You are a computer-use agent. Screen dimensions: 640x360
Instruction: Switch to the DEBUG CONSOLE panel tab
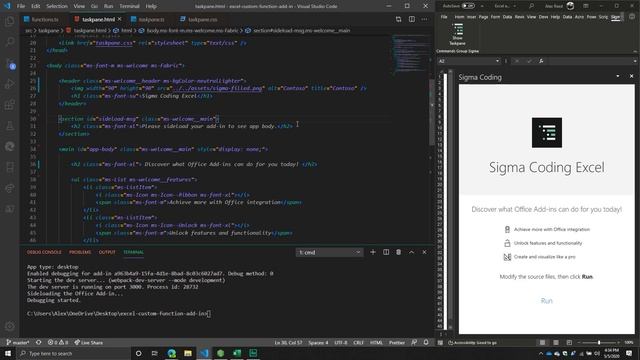pos(44,252)
